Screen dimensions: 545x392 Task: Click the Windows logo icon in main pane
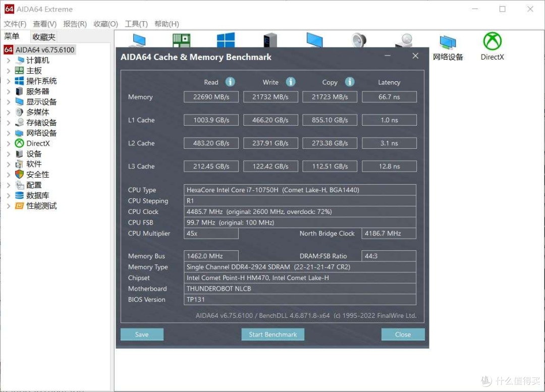tap(226, 40)
